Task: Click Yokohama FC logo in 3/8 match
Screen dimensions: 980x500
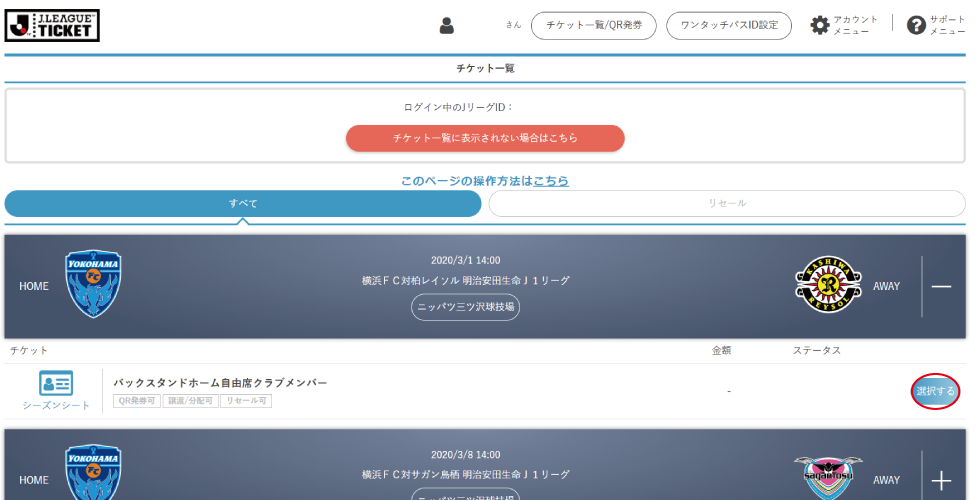Action: pos(93,474)
